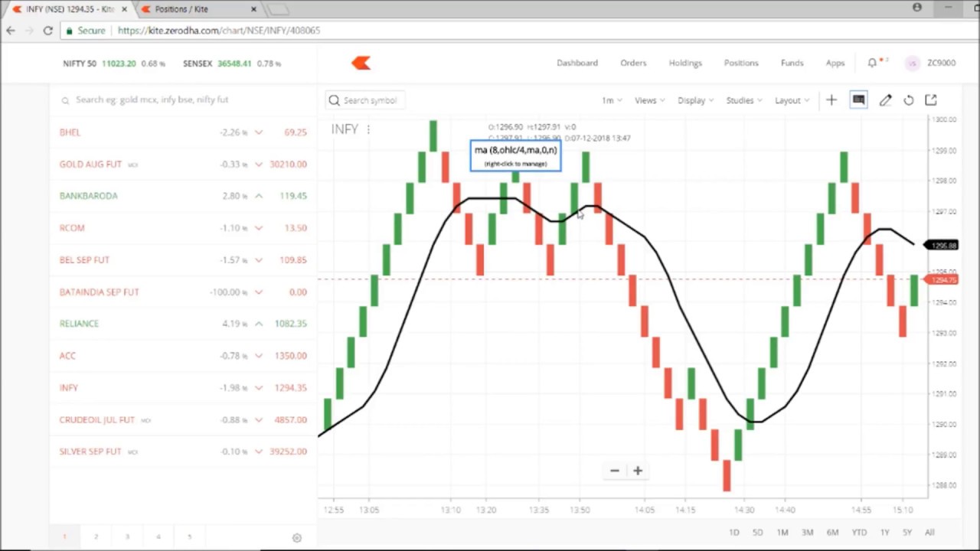Image resolution: width=980 pixels, height=551 pixels.
Task: Expand GOLD AUG FUT row chevron
Action: (258, 165)
